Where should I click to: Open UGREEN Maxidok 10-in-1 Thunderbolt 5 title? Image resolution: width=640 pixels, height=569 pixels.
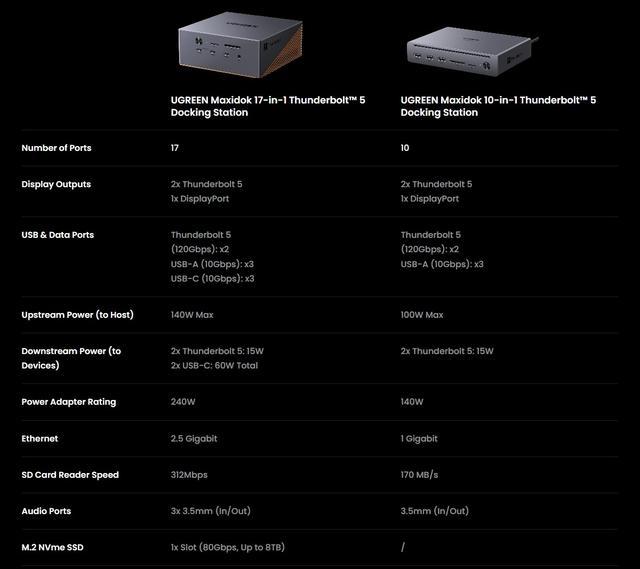tap(498, 106)
